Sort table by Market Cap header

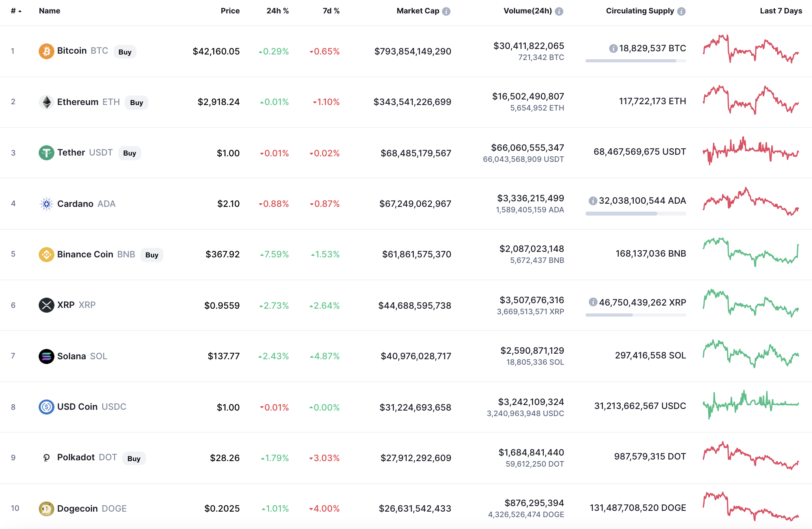tap(418, 11)
